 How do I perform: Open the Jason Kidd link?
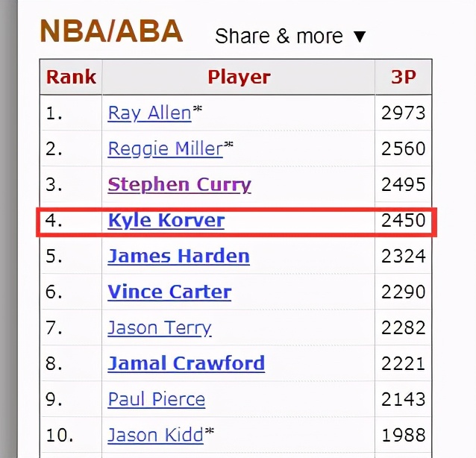coord(156,435)
